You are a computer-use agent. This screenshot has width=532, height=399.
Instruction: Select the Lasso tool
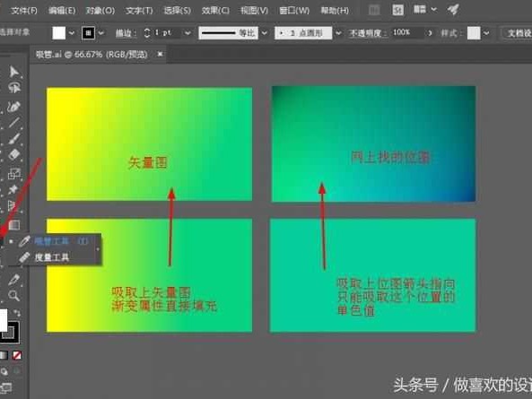click(x=14, y=88)
